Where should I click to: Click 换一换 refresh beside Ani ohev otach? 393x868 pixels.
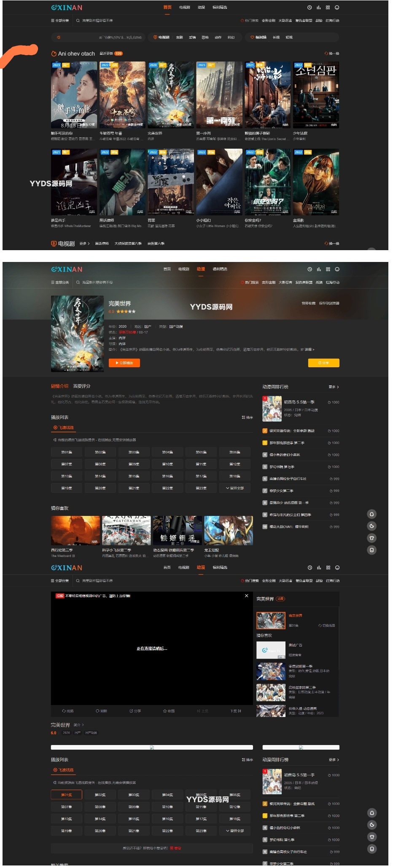[x=332, y=53]
